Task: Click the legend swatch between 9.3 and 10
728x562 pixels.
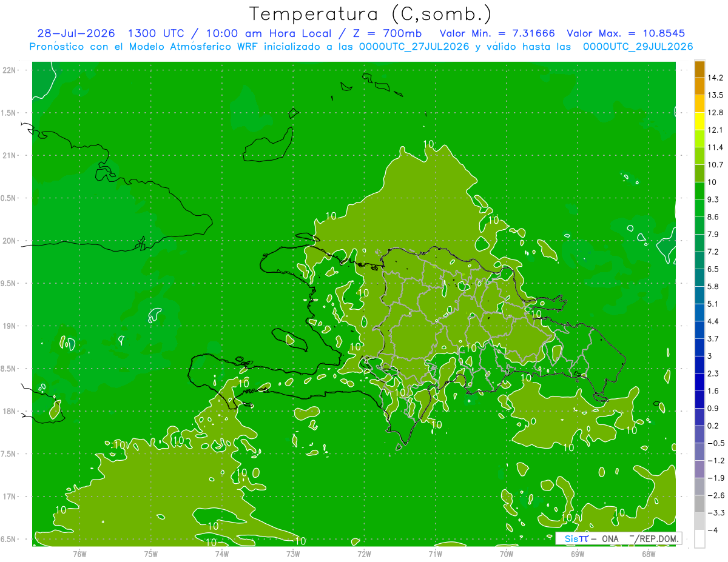Action: click(699, 190)
